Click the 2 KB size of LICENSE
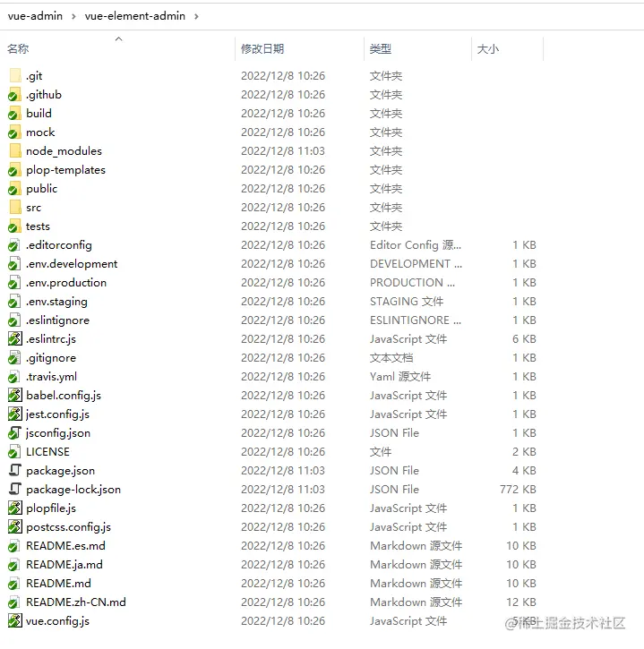This screenshot has width=644, height=649. [524, 452]
